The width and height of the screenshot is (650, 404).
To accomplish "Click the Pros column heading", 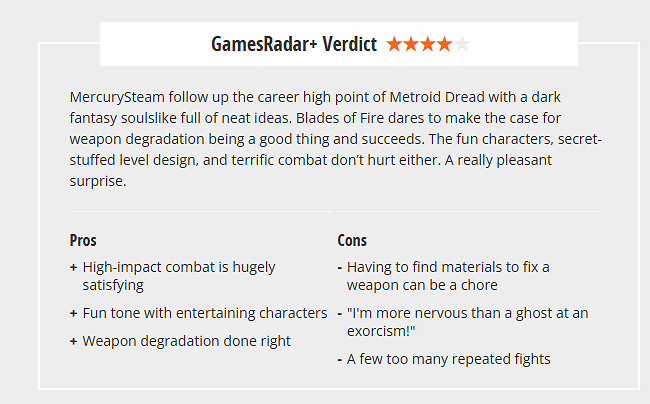I will pyautogui.click(x=83, y=240).
